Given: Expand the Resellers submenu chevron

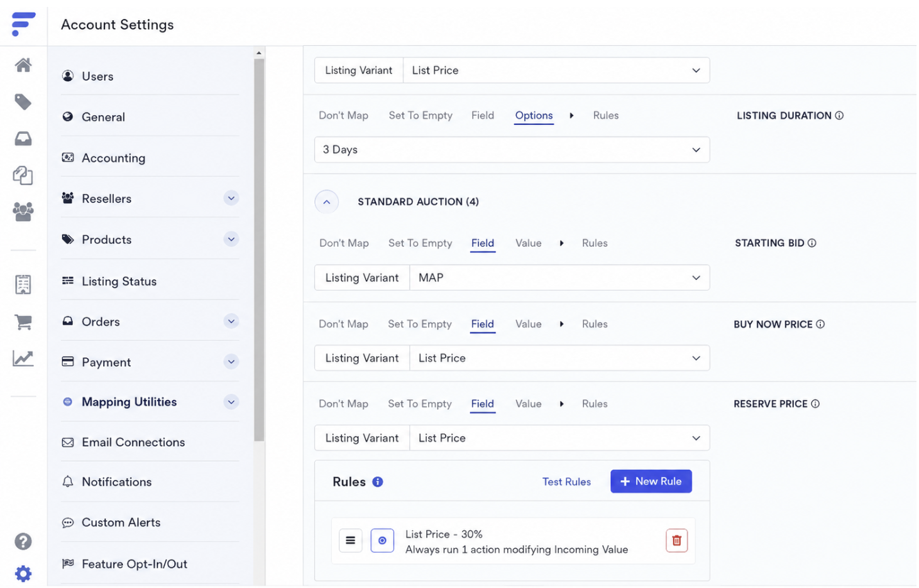Looking at the screenshot, I should tap(231, 199).
